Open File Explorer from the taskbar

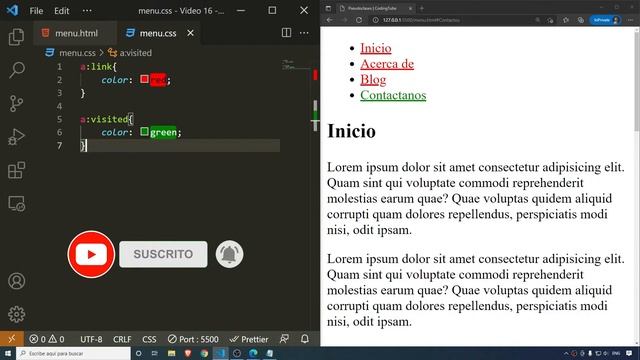(171, 353)
